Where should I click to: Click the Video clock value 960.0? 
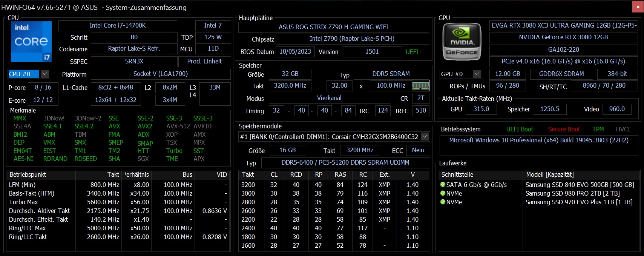click(617, 109)
